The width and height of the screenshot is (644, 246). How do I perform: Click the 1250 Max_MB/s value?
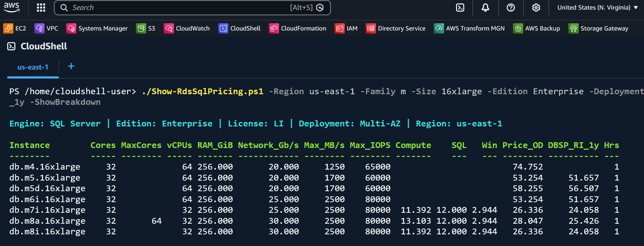[335, 167]
